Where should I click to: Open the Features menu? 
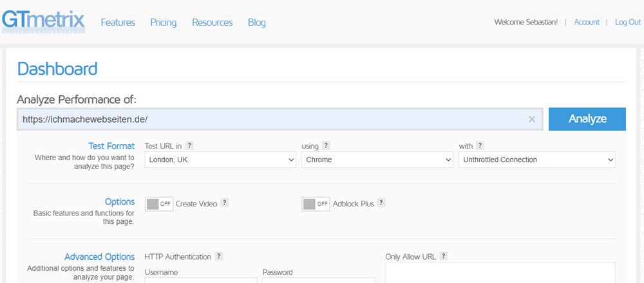118,23
